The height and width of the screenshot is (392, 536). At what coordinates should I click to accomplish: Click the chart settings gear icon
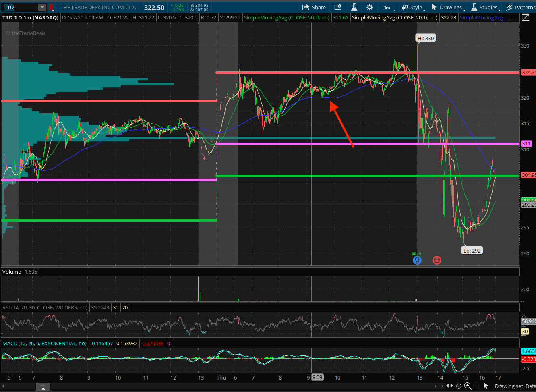click(x=370, y=7)
